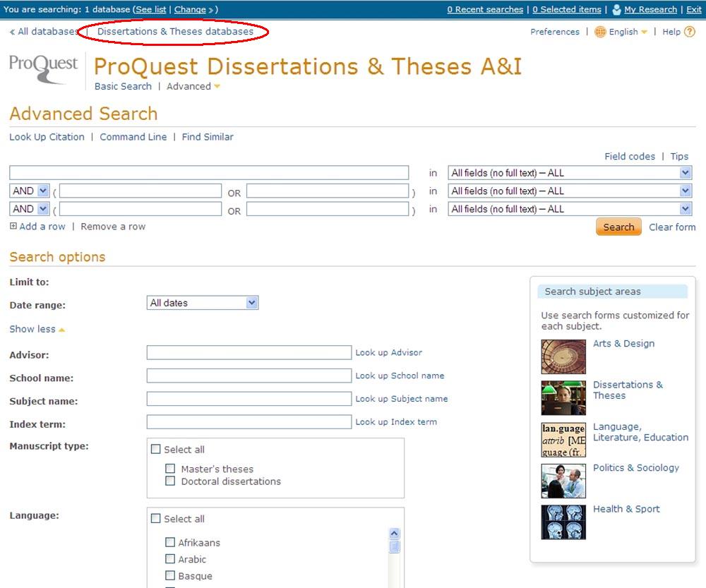Click Exit link

694,9
